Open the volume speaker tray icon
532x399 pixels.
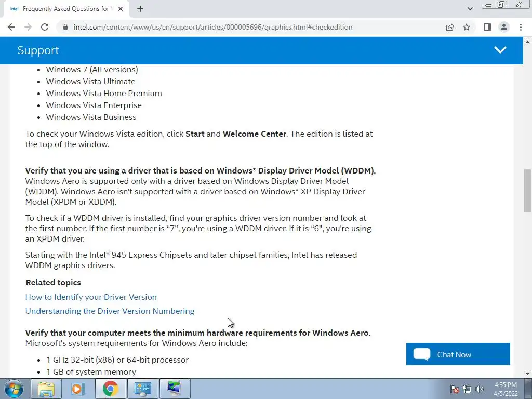click(480, 389)
